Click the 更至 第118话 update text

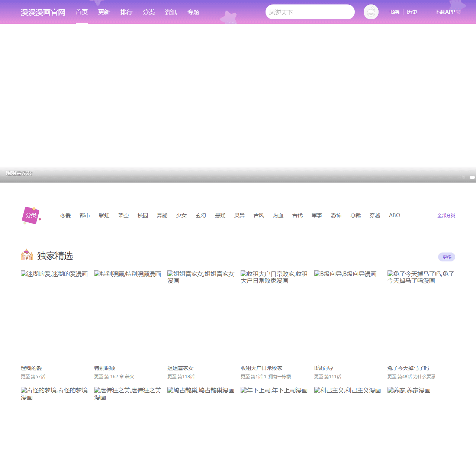181,377
